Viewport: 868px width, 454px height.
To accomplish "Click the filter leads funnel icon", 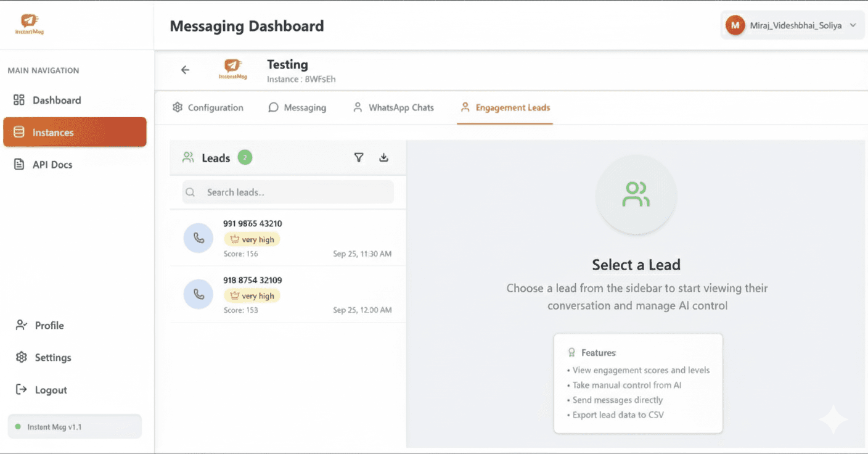I will click(359, 158).
